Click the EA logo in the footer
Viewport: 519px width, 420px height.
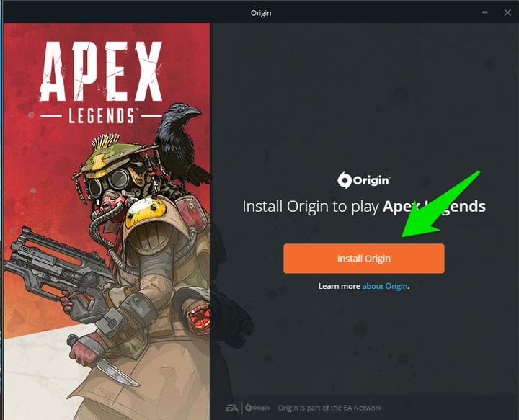[x=231, y=408]
